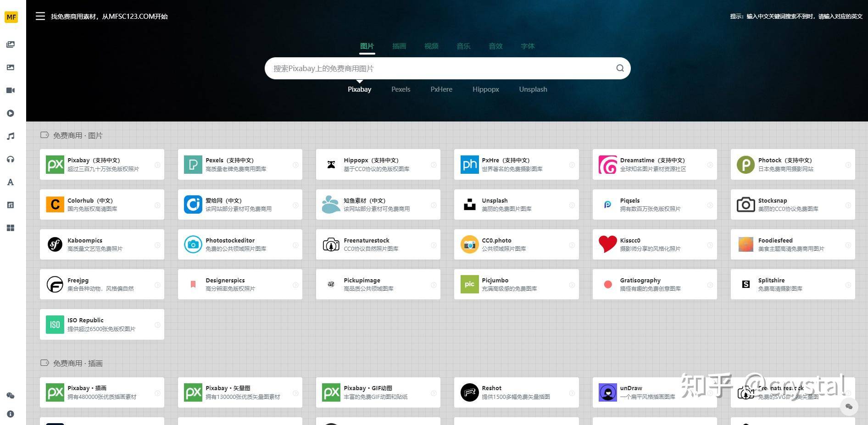Click the MF site logo

tap(11, 17)
